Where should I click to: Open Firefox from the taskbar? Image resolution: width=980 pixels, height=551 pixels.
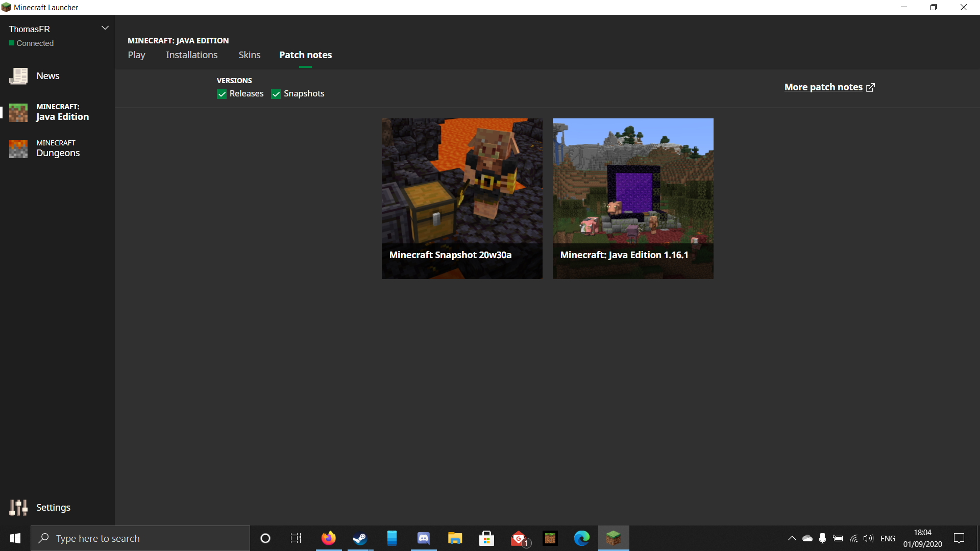tap(328, 538)
